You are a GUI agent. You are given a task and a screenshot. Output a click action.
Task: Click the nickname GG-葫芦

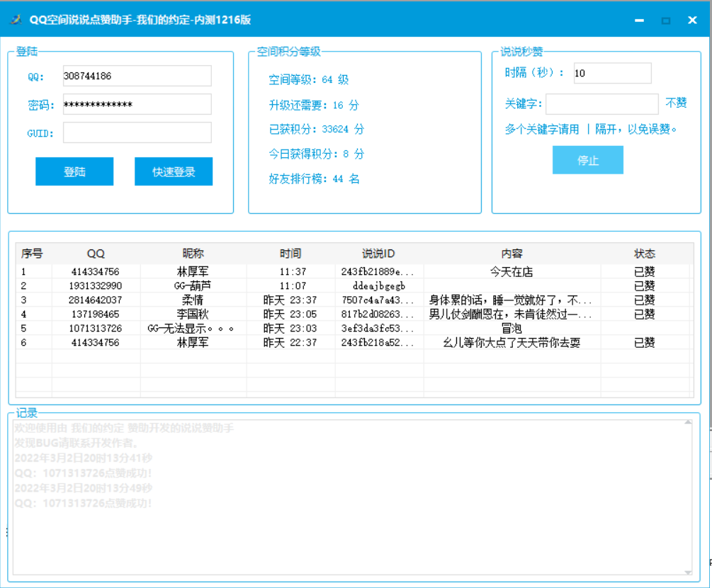[x=193, y=285]
